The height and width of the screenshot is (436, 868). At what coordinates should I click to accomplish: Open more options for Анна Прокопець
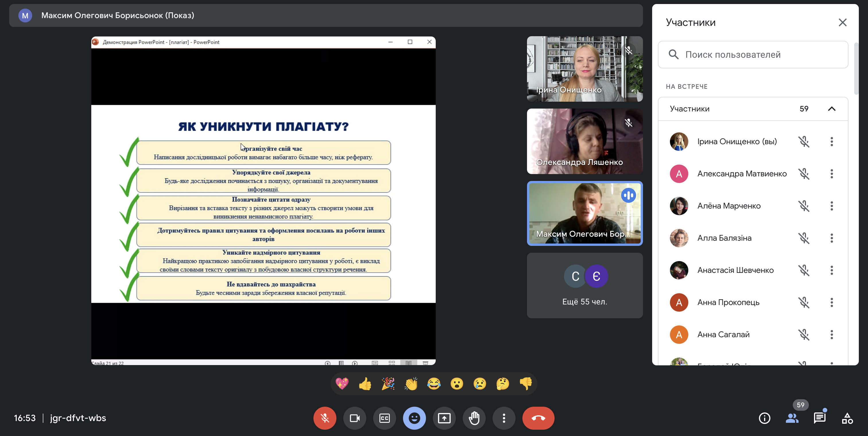831,302
